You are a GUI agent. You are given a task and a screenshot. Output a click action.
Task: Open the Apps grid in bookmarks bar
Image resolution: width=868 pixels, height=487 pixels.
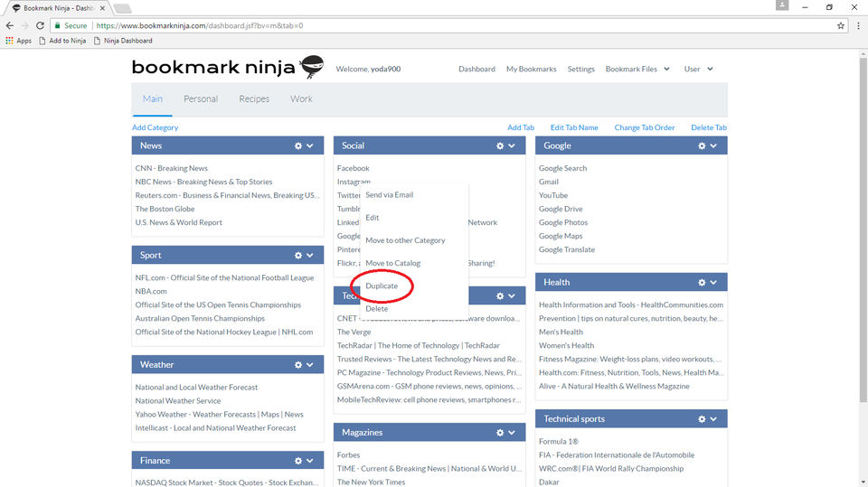tap(19, 41)
